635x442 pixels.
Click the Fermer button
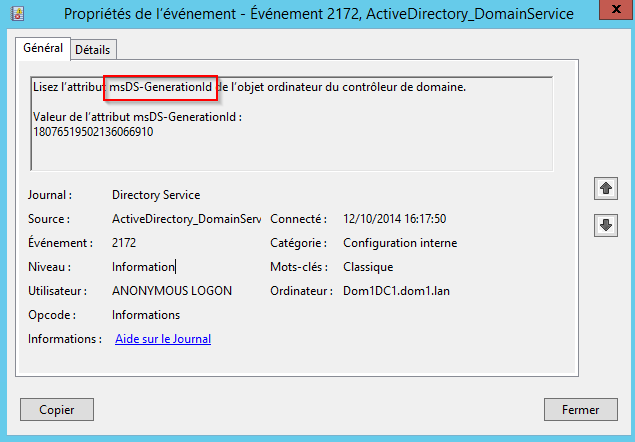pyautogui.click(x=579, y=409)
